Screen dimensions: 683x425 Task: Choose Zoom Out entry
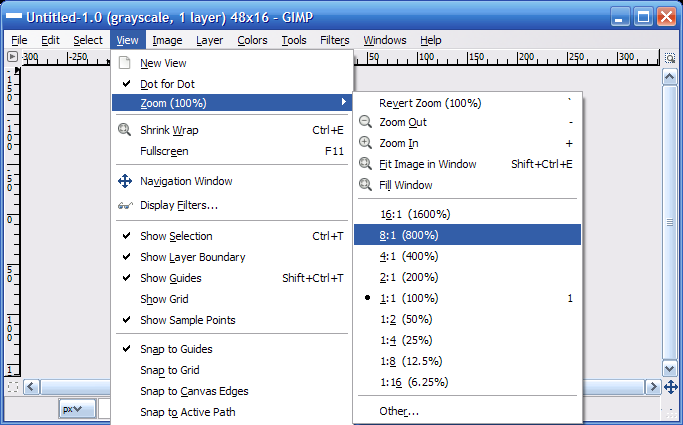tap(467, 122)
